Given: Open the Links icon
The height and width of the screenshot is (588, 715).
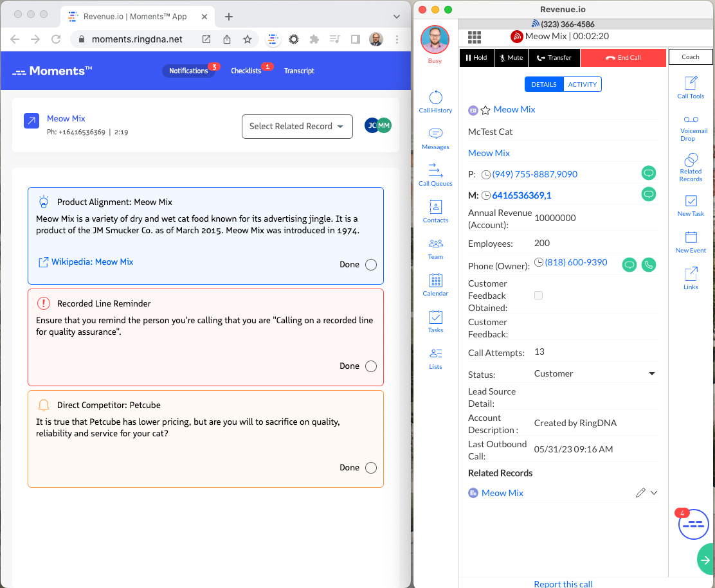Looking at the screenshot, I should tap(691, 278).
